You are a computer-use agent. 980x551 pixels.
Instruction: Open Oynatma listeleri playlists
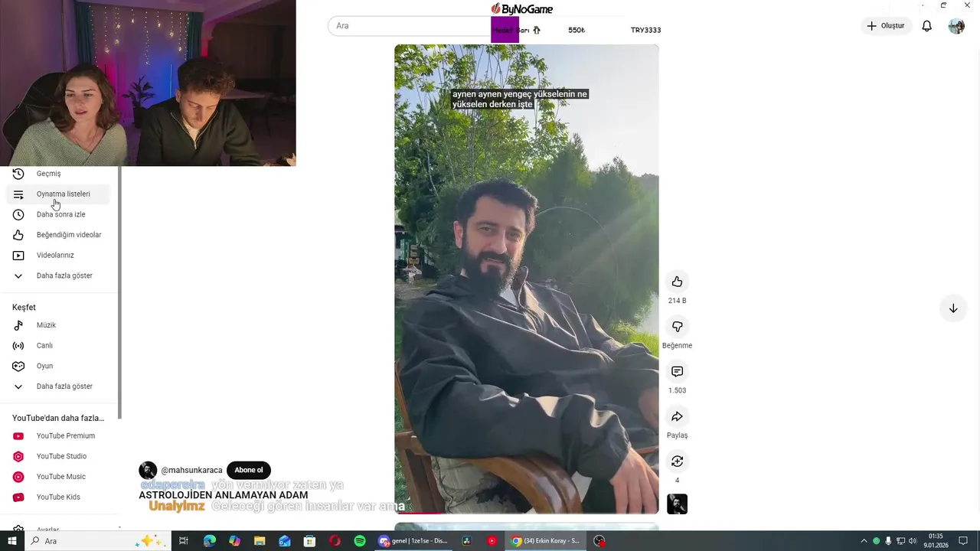click(x=58, y=194)
